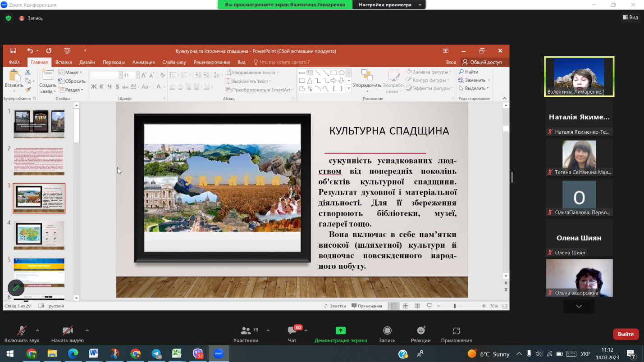Toggle the green encryption shield icon
The image size is (644, 362).
tap(8, 18)
